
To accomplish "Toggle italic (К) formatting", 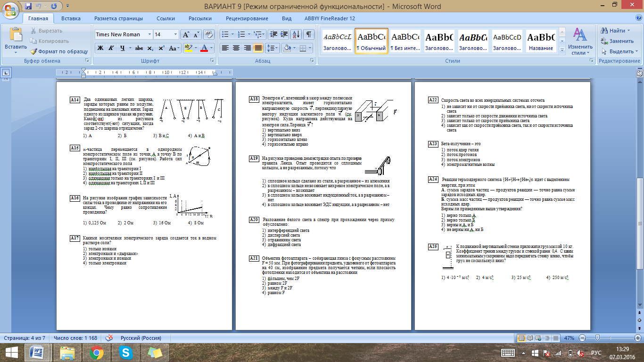I will click(111, 48).
